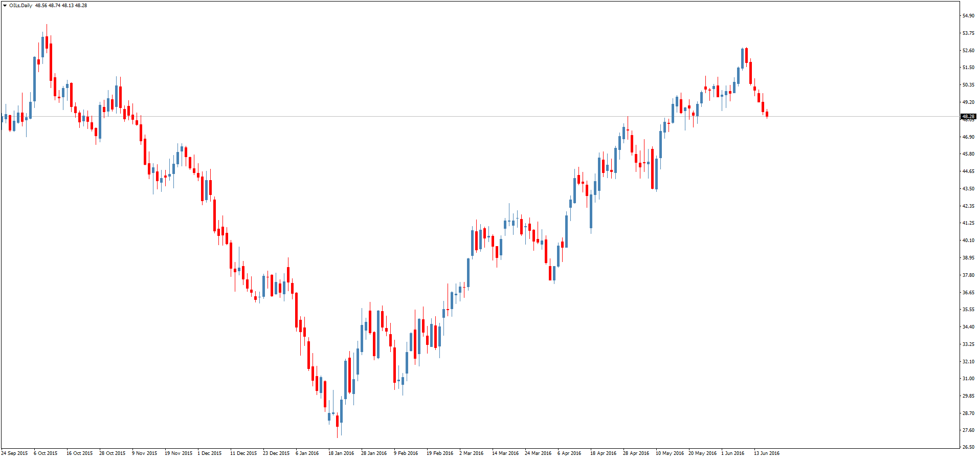Select the 1 Dec 2015 date label
The image size is (980, 459).
point(210,453)
